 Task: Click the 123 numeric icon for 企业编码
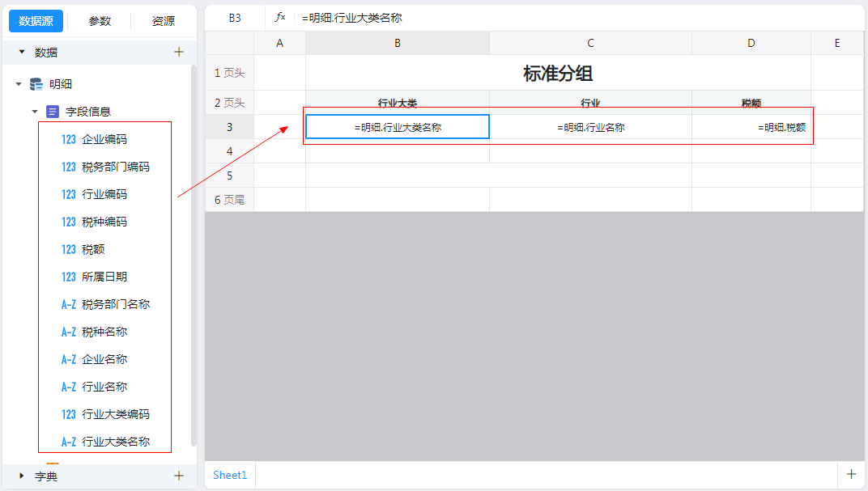coord(69,139)
